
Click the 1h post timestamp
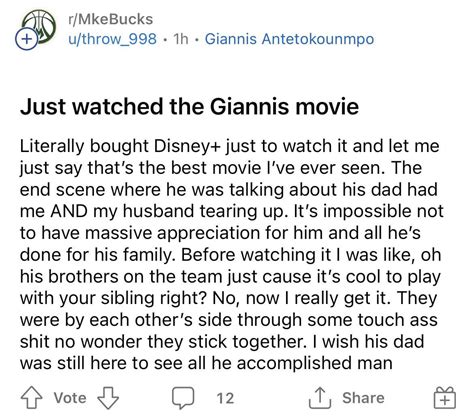(x=181, y=39)
